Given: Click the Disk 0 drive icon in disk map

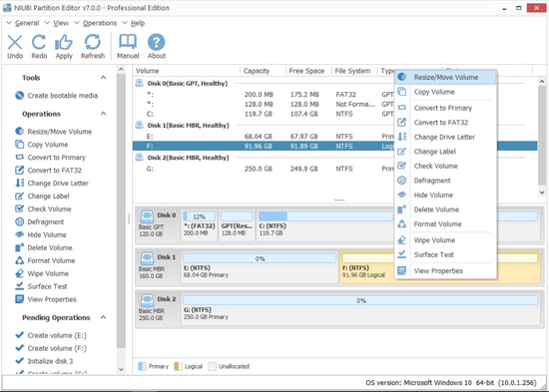Looking at the screenshot, I should (x=147, y=217).
